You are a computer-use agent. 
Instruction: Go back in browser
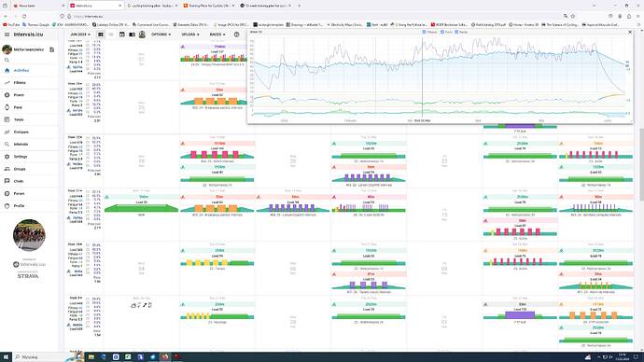6,16
